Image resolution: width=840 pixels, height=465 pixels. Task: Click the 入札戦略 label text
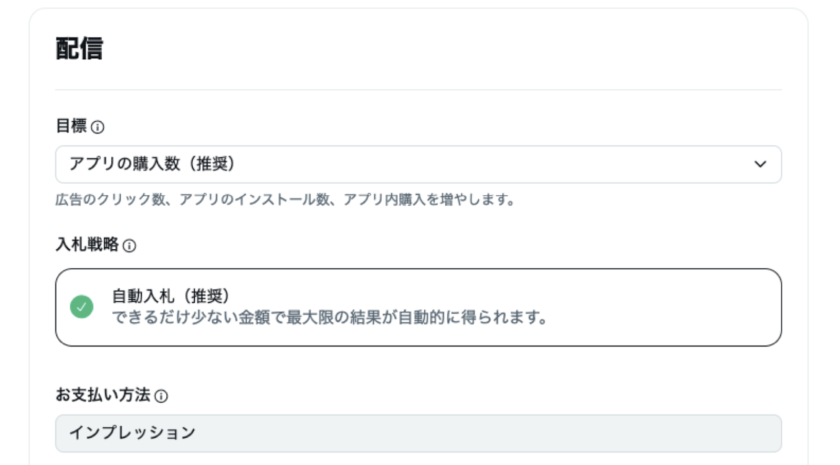click(x=86, y=245)
